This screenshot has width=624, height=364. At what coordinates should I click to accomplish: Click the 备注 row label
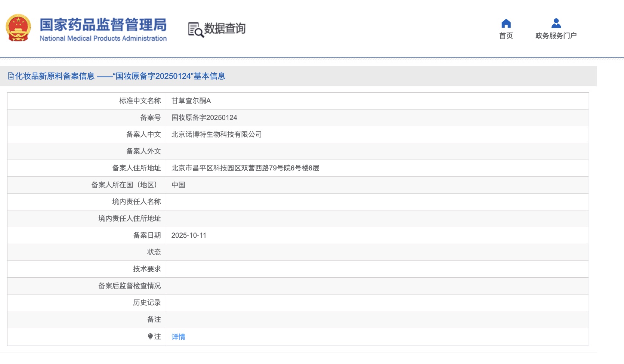tap(154, 320)
